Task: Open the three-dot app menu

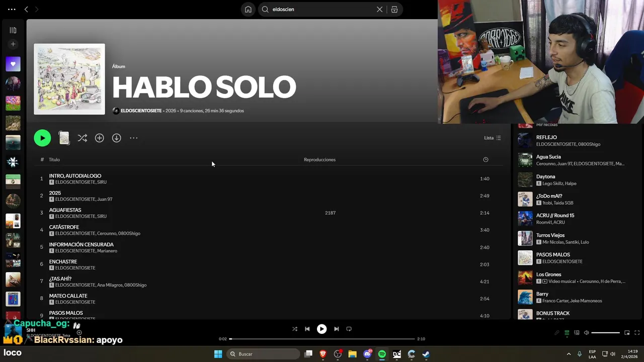Action: (x=12, y=9)
